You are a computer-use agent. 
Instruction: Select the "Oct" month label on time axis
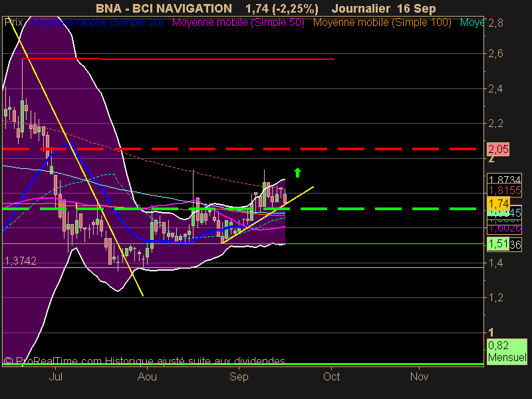[331, 376]
